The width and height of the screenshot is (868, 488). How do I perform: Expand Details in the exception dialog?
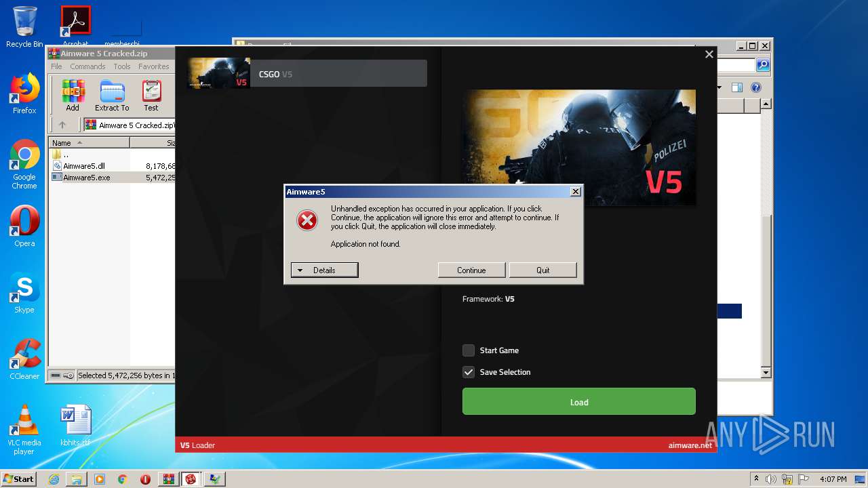pyautogui.click(x=324, y=270)
